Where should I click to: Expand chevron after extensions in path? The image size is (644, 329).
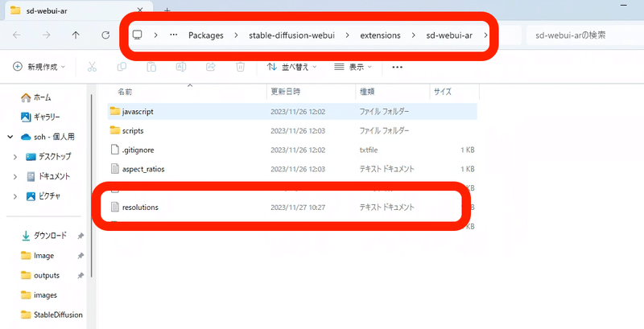413,35
